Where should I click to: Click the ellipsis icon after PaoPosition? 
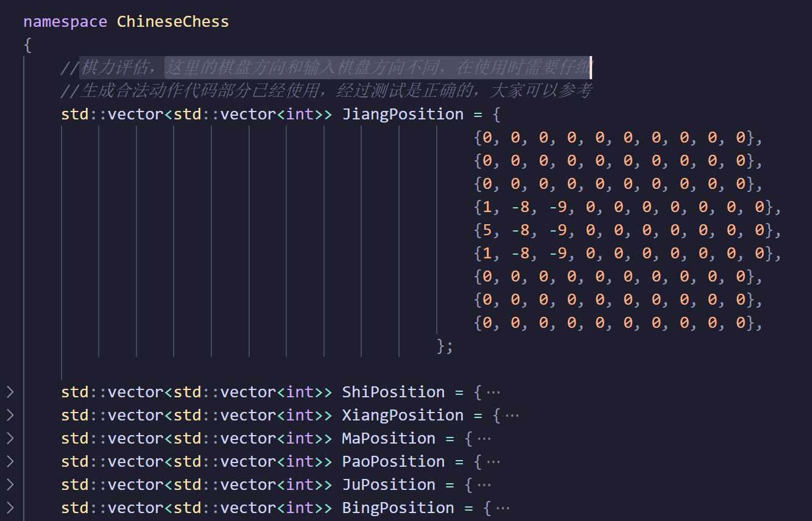coord(493,462)
